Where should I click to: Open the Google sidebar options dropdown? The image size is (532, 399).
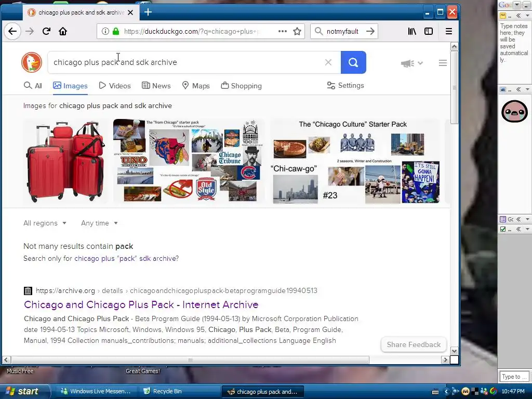517,5
